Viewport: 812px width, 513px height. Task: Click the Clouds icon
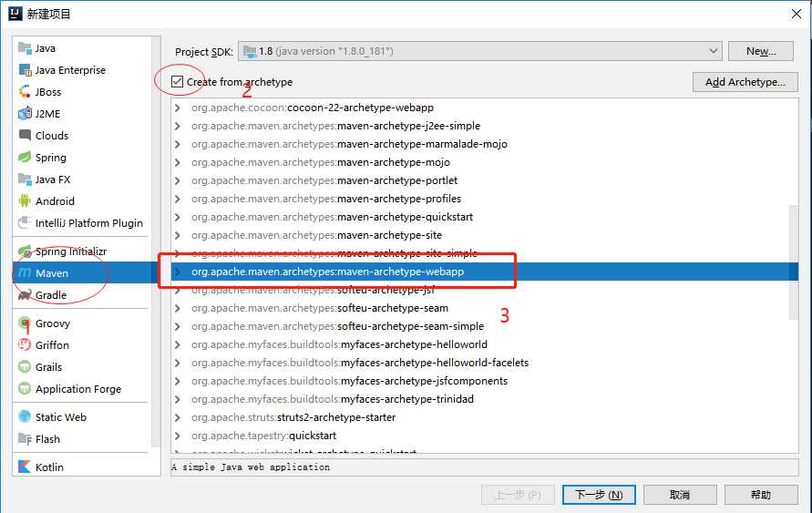[x=25, y=135]
